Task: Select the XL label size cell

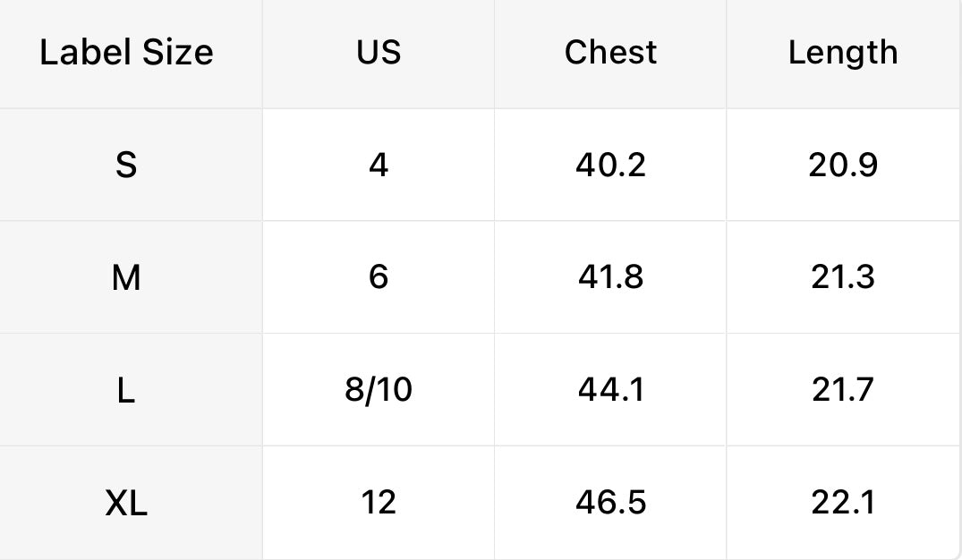Action: (126, 503)
